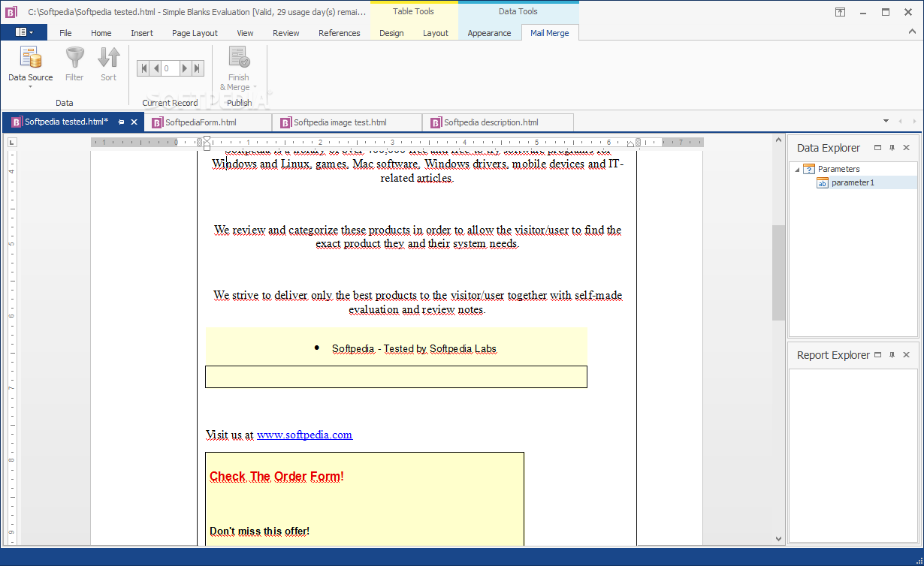The height and width of the screenshot is (566, 924).
Task: Click the vertical scrollbar thumb
Action: tap(778, 272)
